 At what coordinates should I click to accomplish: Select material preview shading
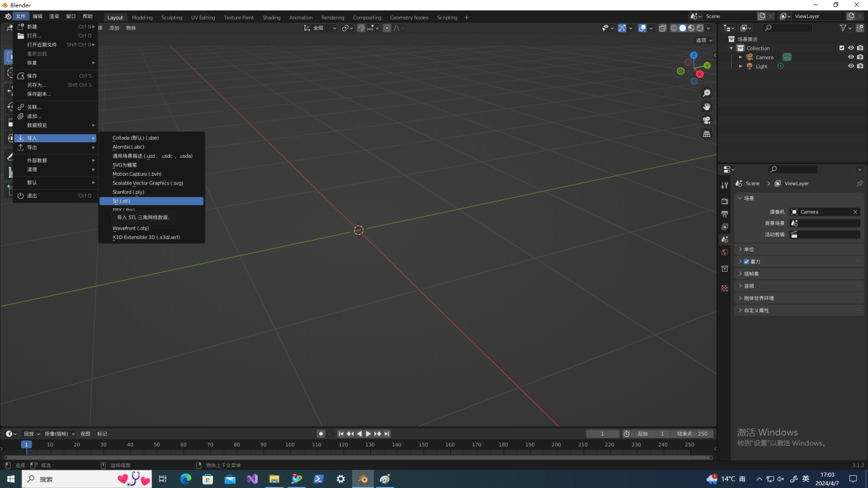[691, 28]
